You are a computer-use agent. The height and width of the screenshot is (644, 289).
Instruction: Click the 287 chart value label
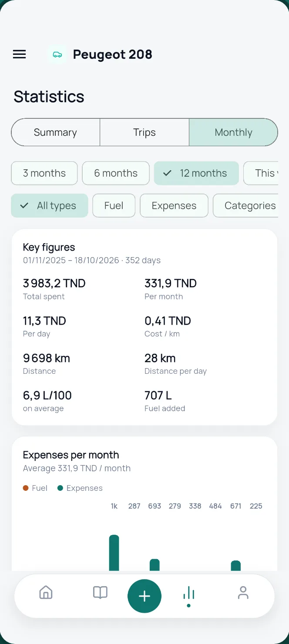[x=134, y=506]
